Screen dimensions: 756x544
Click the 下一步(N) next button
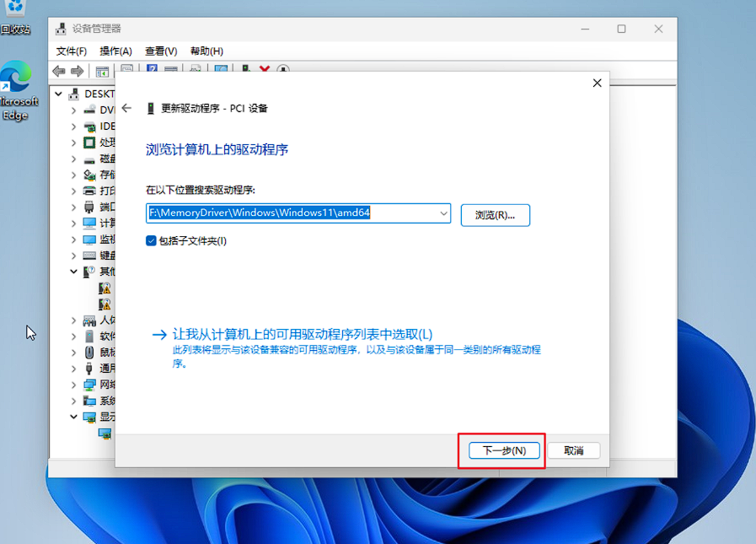(504, 450)
